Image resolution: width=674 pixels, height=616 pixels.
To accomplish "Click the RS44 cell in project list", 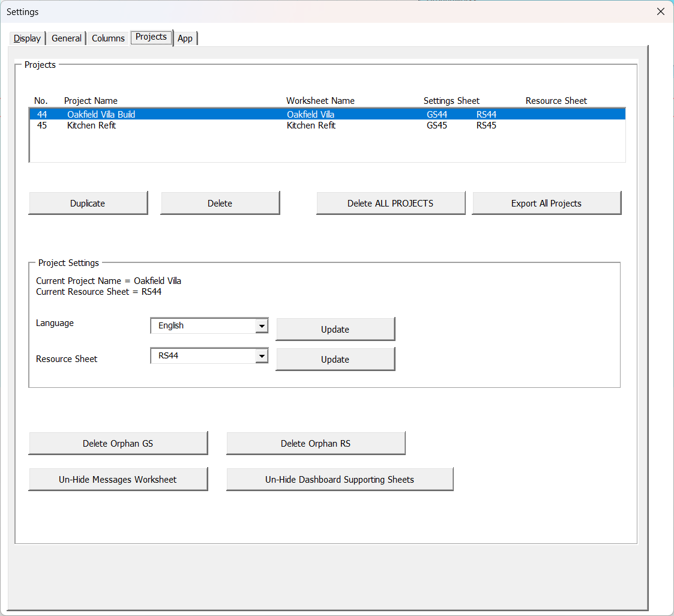I will 486,114.
